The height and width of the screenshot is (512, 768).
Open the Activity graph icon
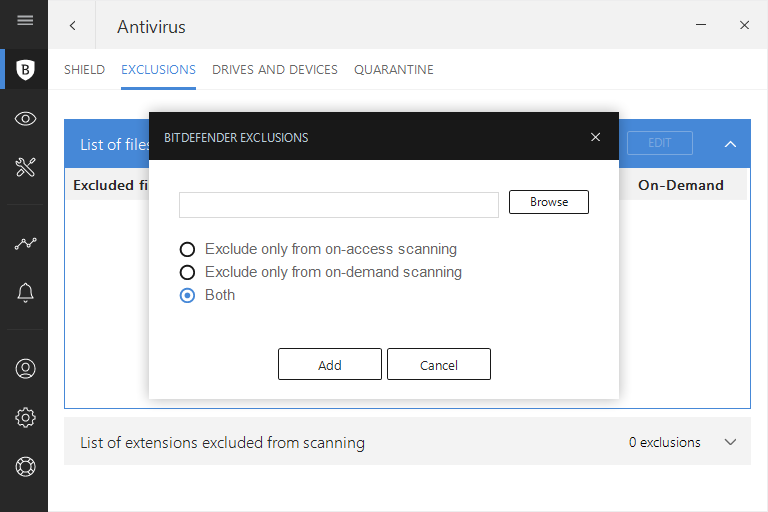pos(25,243)
